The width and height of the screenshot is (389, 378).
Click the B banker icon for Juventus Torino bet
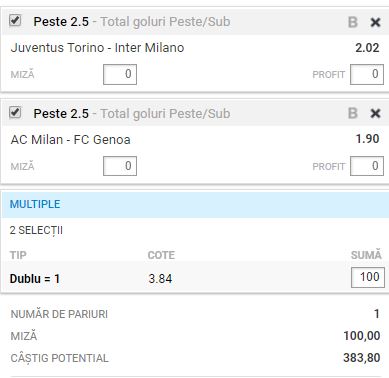click(352, 22)
